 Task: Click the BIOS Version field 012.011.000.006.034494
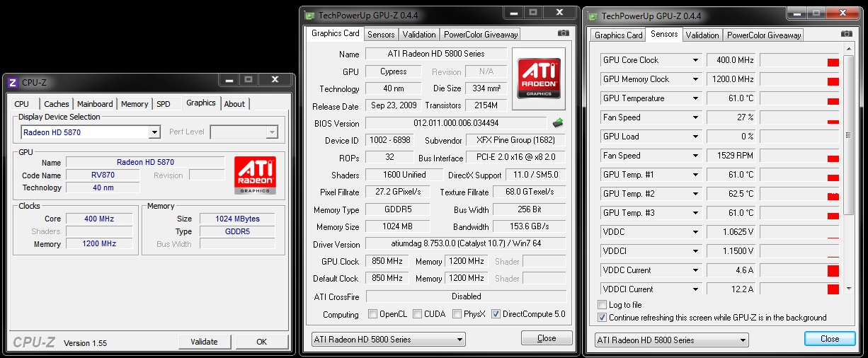pos(456,123)
